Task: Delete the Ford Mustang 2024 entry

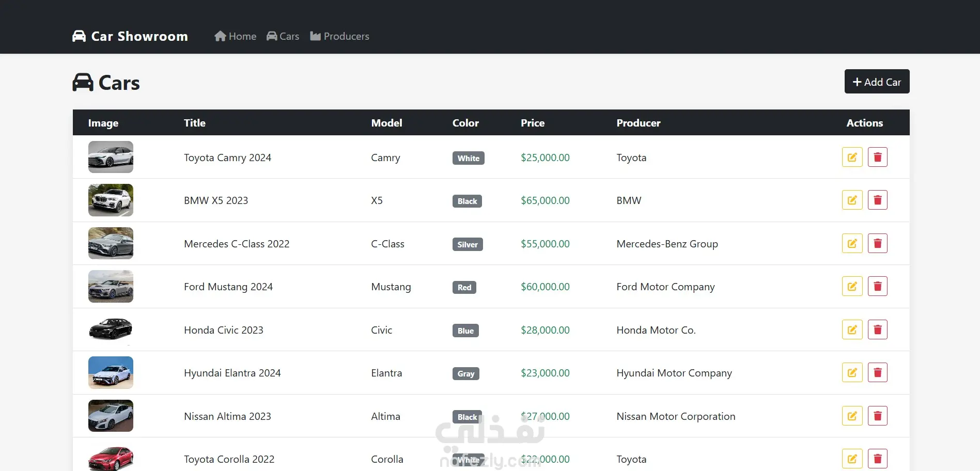Action: tap(877, 286)
